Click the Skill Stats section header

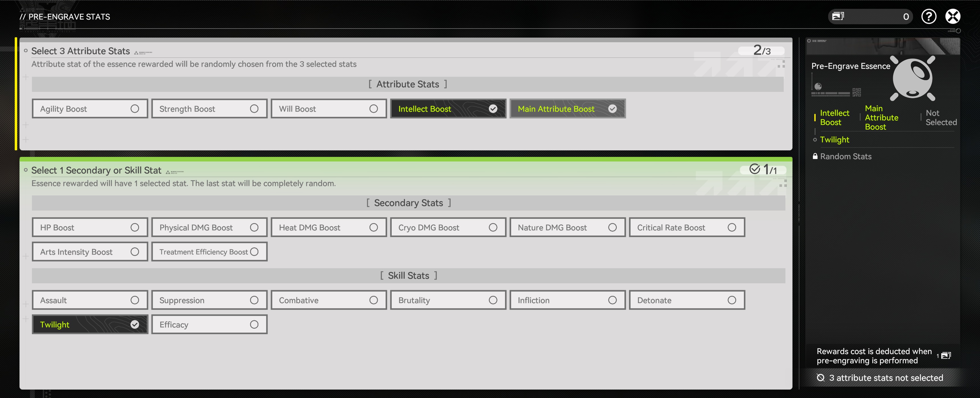click(408, 275)
